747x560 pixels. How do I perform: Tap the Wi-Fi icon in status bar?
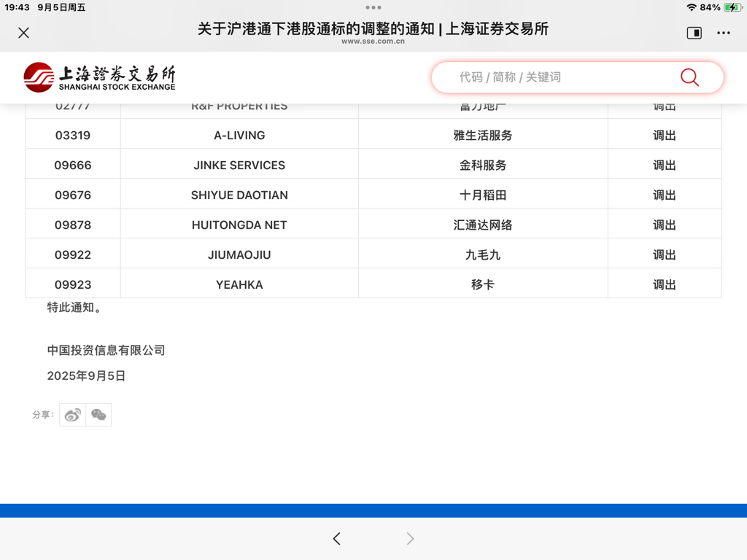[692, 7]
